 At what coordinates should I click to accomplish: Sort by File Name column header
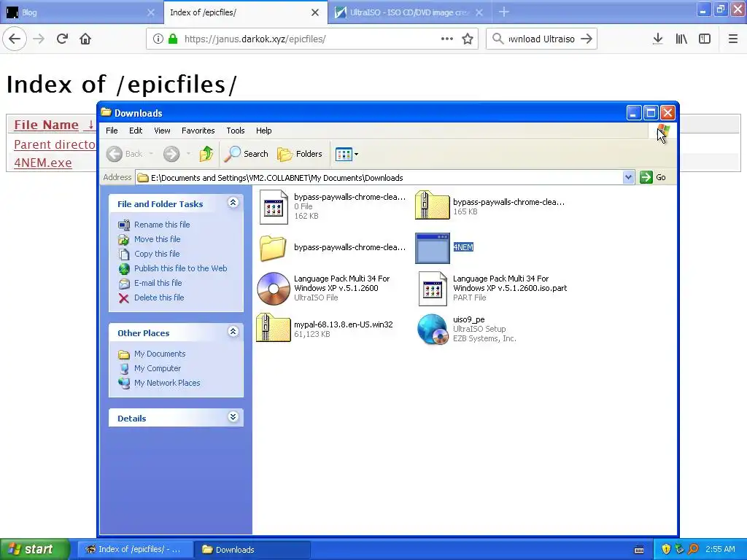(x=46, y=125)
